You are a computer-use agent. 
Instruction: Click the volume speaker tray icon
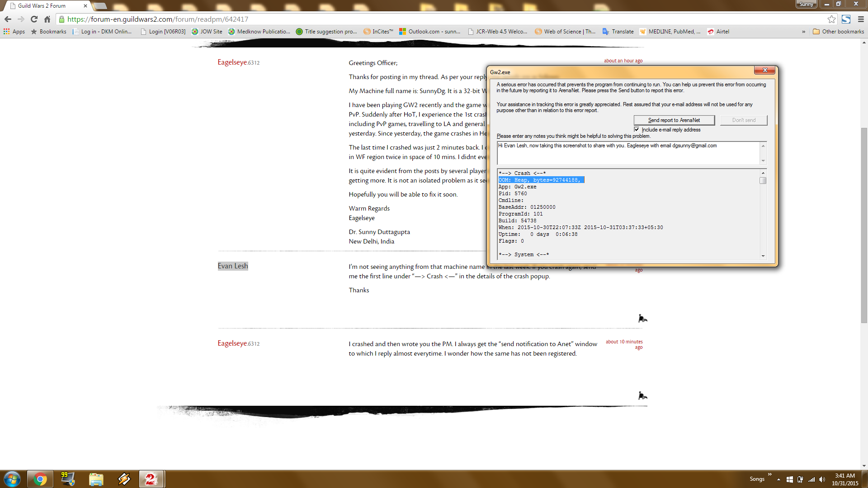(822, 479)
